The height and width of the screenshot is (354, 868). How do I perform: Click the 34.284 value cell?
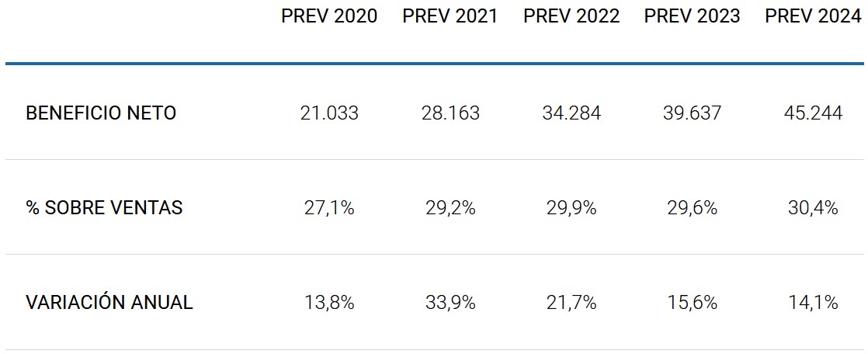(571, 113)
